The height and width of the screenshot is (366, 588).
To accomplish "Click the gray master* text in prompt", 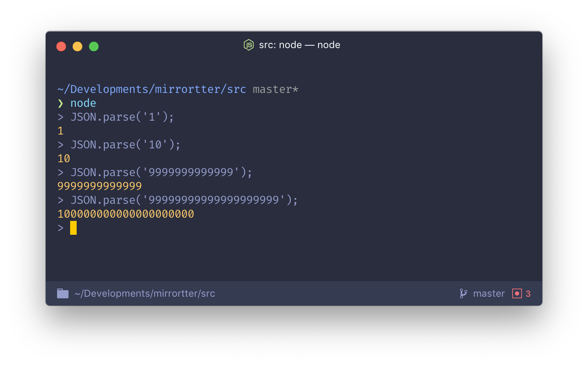I will pos(276,89).
